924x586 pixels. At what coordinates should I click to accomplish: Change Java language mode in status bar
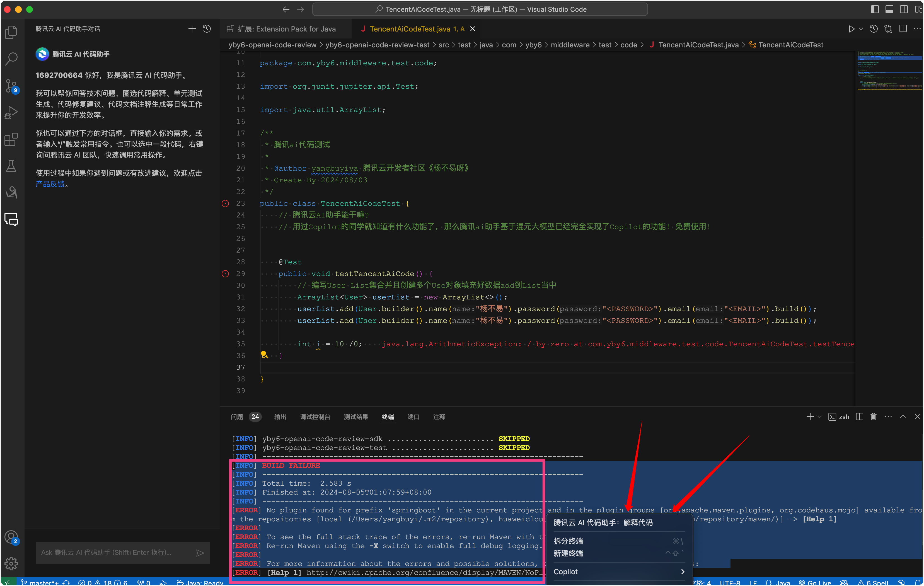(778, 582)
